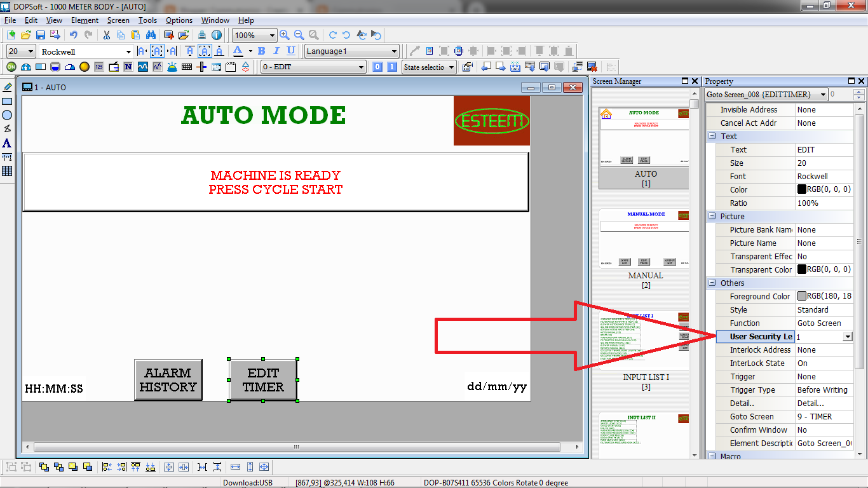Image resolution: width=868 pixels, height=488 pixels.
Task: Select the numeric entry element icon
Action: (99, 67)
